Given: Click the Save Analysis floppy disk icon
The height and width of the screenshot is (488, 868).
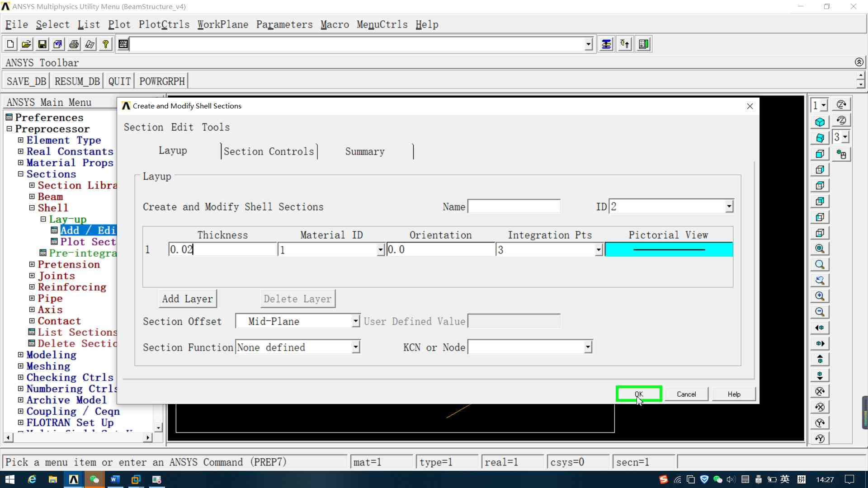Looking at the screenshot, I should 42,44.
